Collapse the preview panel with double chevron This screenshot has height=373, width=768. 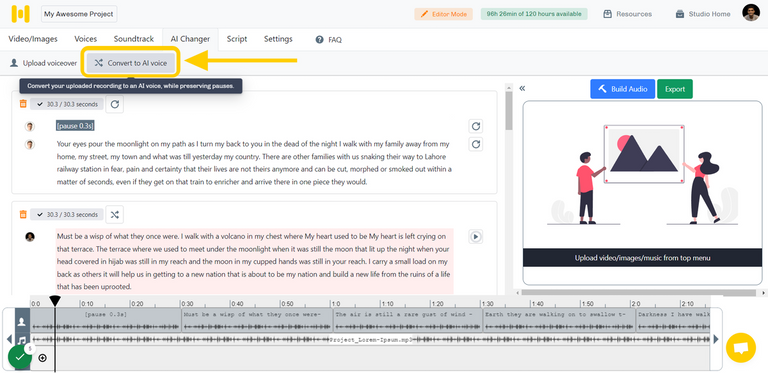[x=522, y=89]
